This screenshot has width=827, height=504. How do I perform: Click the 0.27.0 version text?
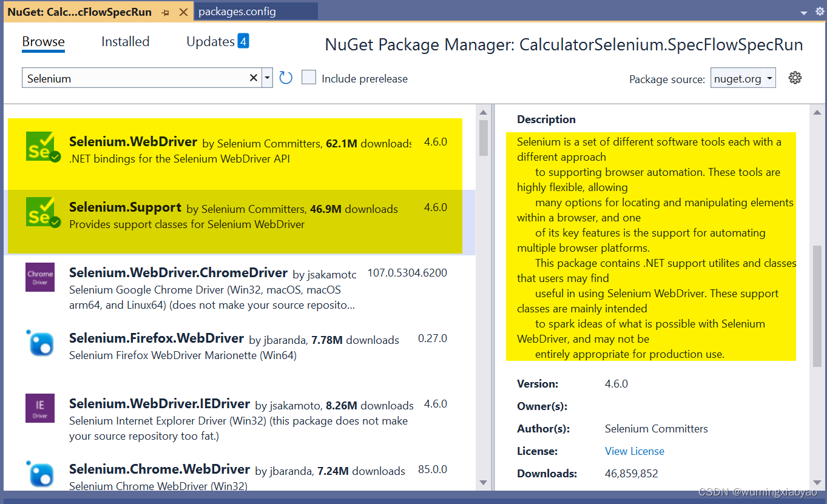click(x=433, y=338)
